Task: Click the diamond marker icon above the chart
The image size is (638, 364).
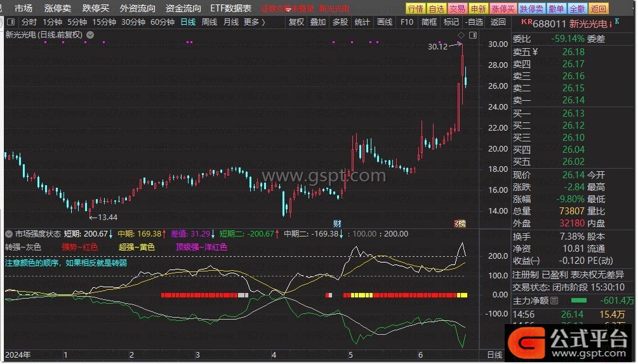Action: pyautogui.click(x=461, y=36)
